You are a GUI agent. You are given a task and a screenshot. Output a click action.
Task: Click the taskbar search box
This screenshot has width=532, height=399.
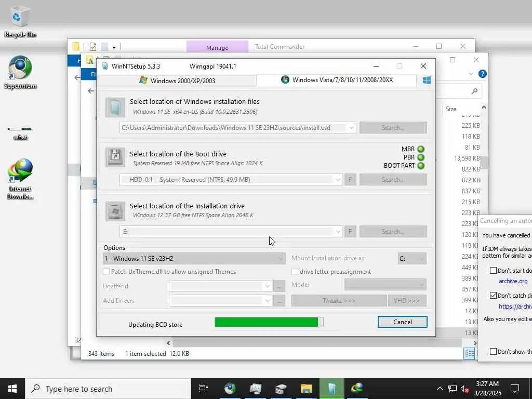(x=108, y=389)
